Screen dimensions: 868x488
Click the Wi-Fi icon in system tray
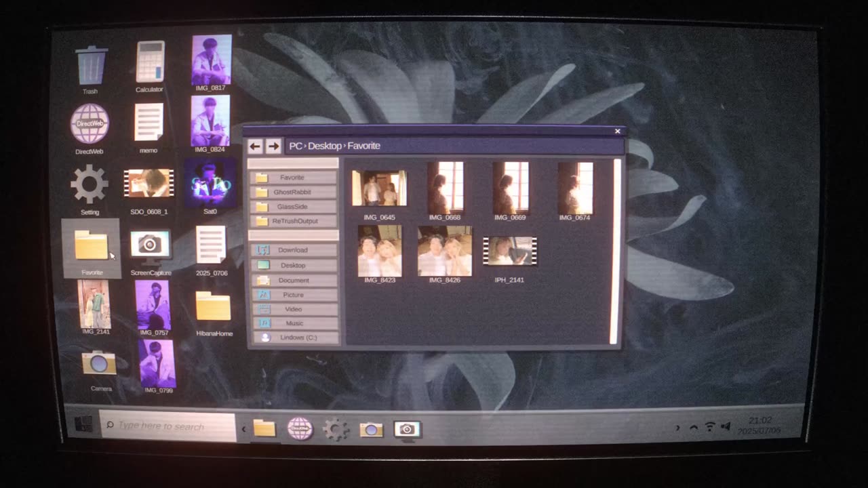tap(709, 427)
